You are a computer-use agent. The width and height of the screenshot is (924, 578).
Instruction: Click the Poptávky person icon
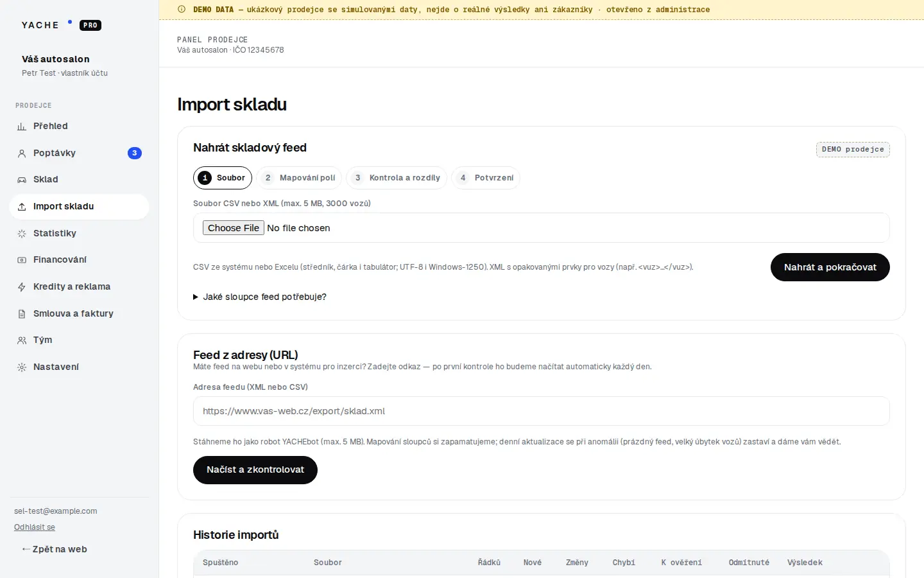pos(22,153)
